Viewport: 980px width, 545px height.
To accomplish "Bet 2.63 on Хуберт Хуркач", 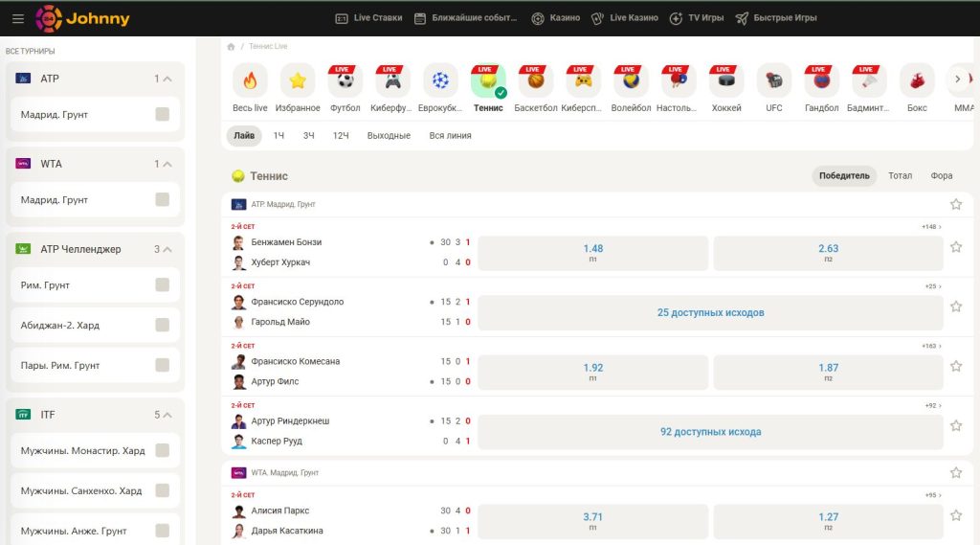I will [828, 253].
